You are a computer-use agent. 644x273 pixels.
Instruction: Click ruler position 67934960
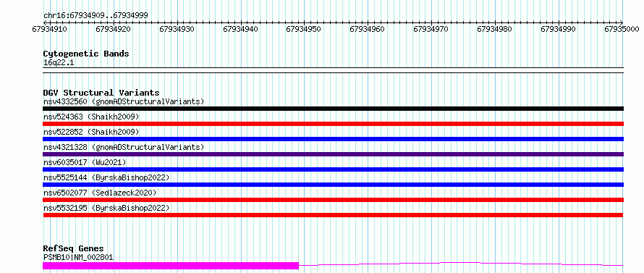coord(368,29)
